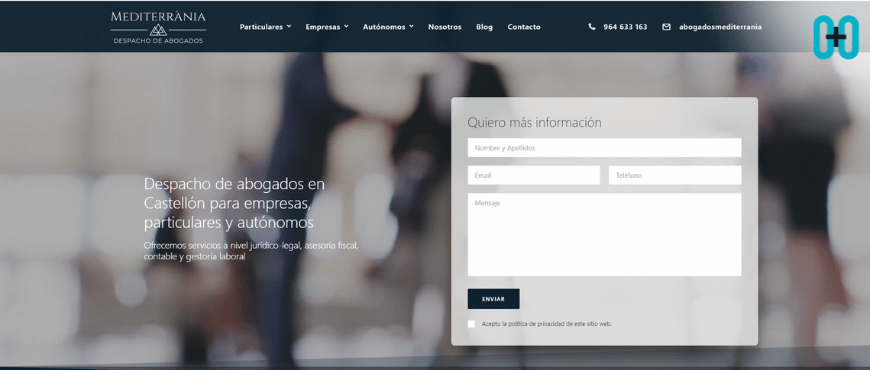Image resolution: width=870 pixels, height=370 pixels.
Task: Click the teal plus badge icon
Action: [836, 37]
